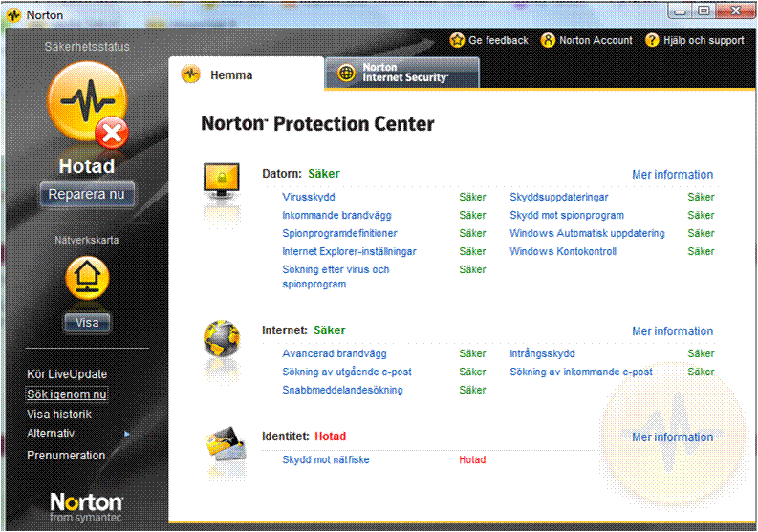This screenshot has width=758, height=532.
Task: Click red Hotad status beside Identitet heading
Action: 330,436
